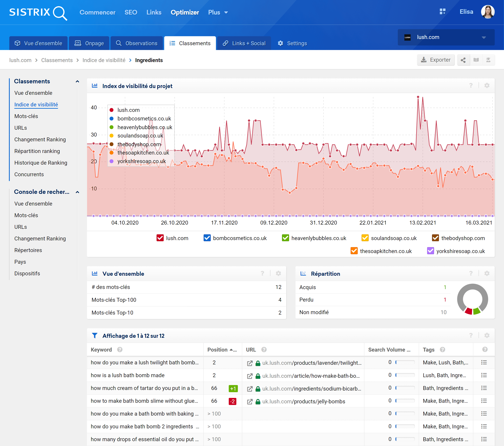
Task: Click the help icon beside the Tags column
Action: tap(442, 350)
